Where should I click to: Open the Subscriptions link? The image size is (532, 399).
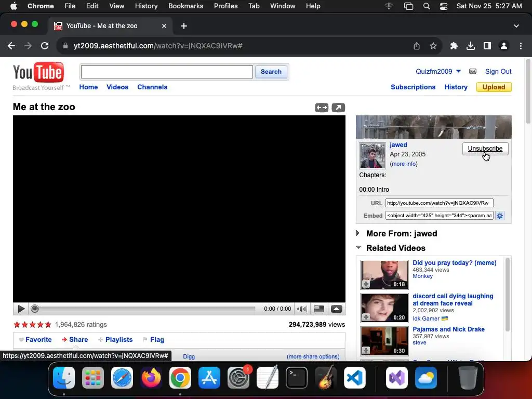(413, 87)
